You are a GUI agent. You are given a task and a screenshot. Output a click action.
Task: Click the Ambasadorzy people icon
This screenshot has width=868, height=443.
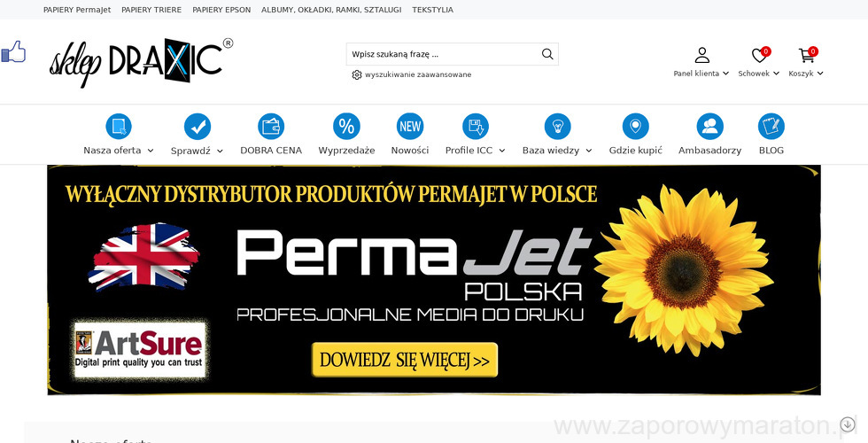click(709, 126)
